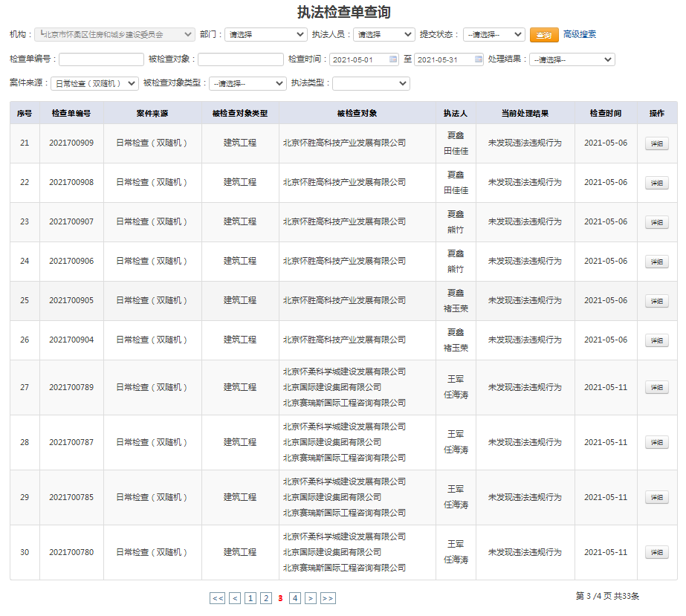This screenshot has height=616, width=686.
Task: Open details for record 2021700908
Action: 657,183
